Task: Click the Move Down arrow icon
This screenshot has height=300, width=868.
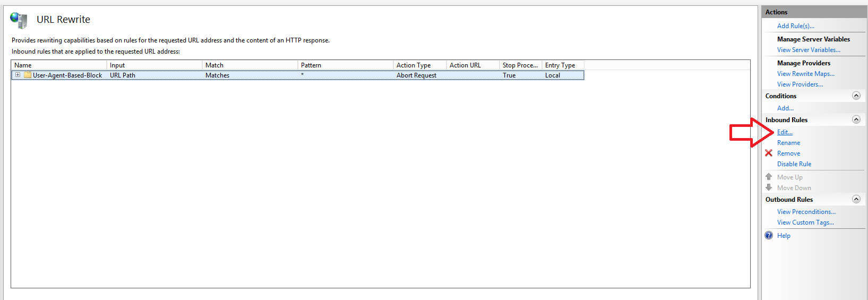Action: point(769,187)
